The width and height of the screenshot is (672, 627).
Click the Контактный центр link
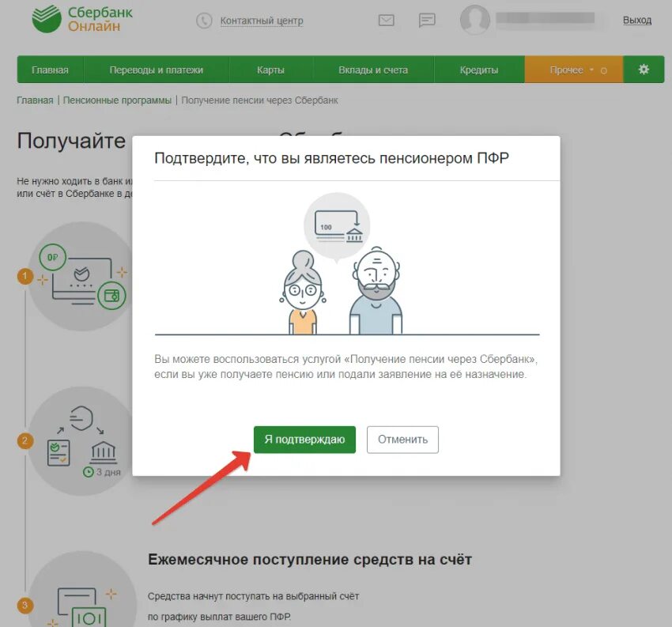(x=262, y=21)
